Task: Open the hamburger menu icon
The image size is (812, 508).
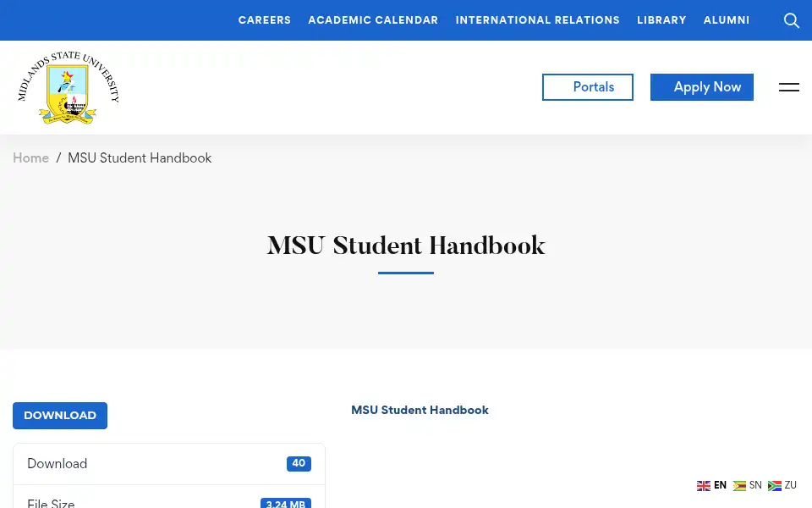Action: [x=788, y=87]
